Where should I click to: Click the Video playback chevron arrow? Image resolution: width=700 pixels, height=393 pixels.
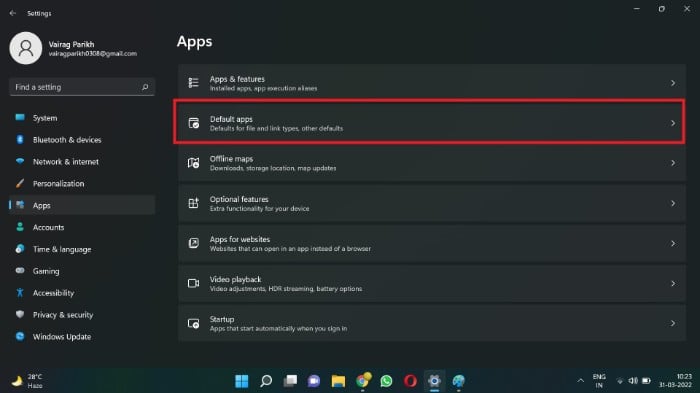673,283
